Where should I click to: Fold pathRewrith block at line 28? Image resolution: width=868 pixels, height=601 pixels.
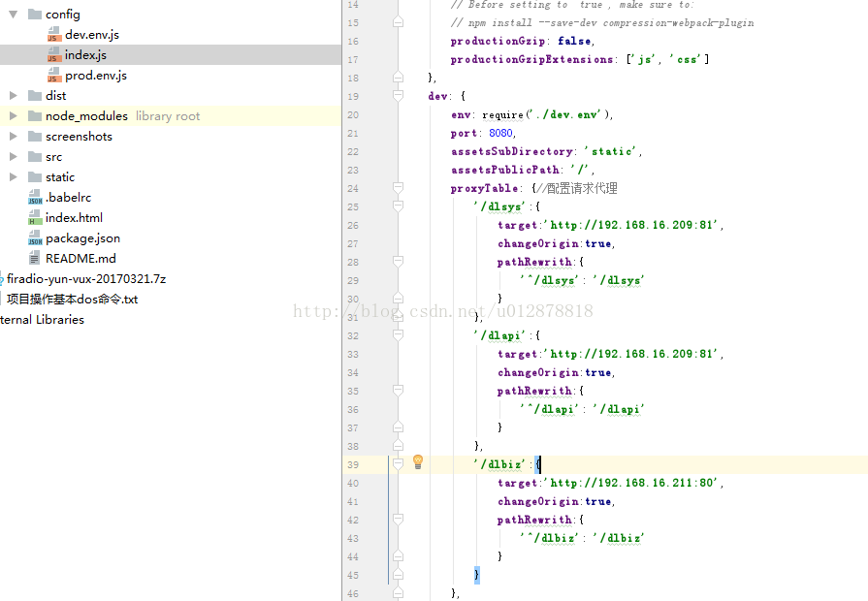click(x=398, y=262)
